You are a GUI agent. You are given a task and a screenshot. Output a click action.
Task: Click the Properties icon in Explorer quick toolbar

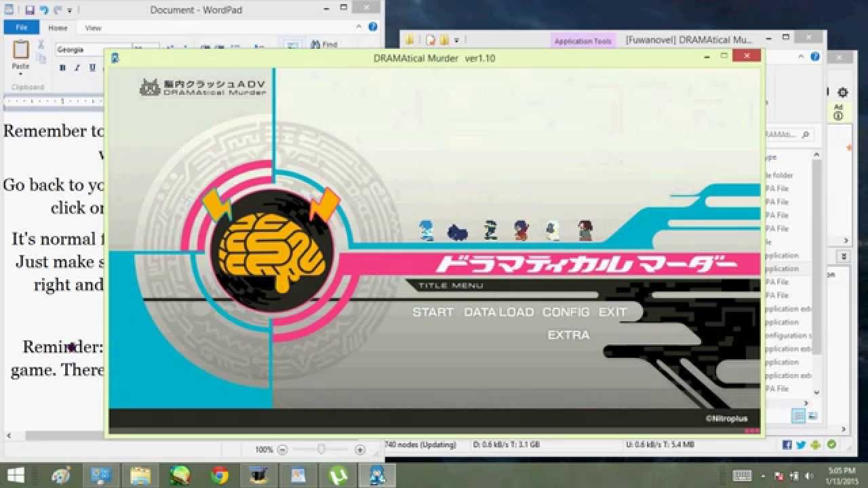pos(430,40)
